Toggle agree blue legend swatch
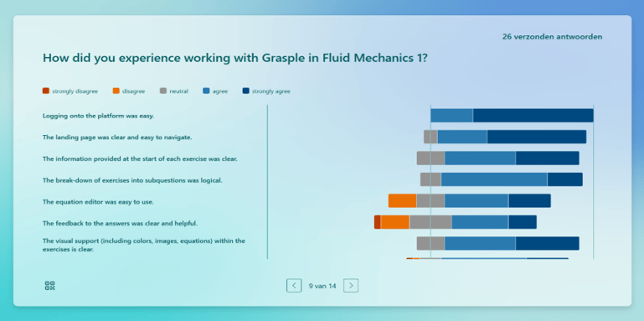The height and width of the screenshot is (321, 644). [206, 91]
